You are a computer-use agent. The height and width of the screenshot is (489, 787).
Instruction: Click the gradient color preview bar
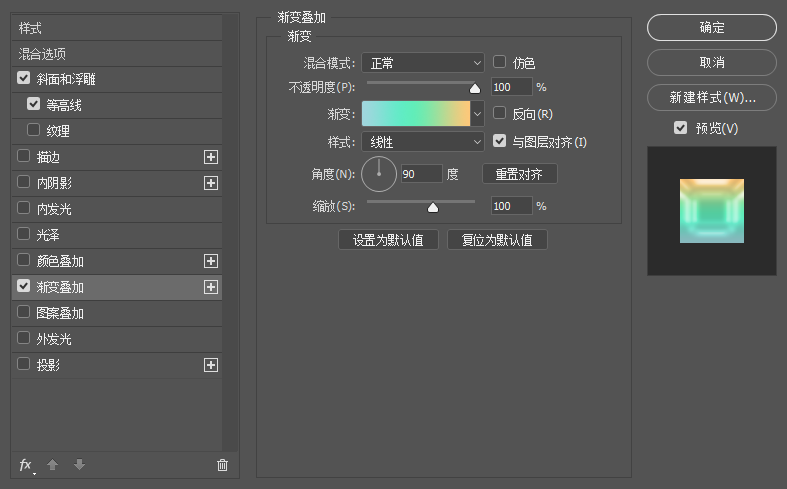click(x=416, y=113)
